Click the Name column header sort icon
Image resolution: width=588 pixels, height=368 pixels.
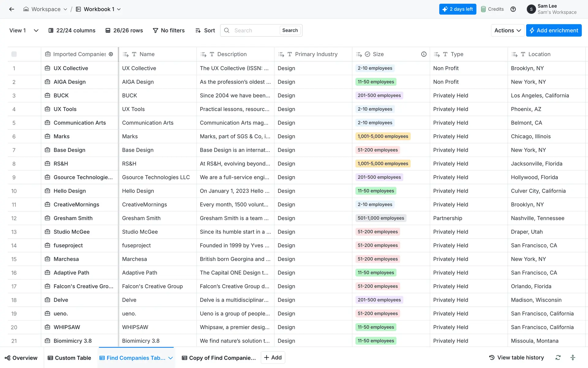(126, 54)
